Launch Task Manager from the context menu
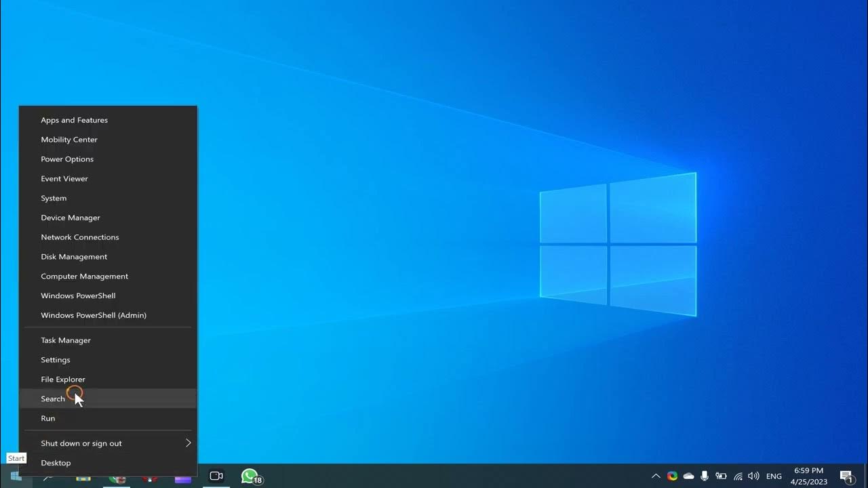 pos(66,340)
